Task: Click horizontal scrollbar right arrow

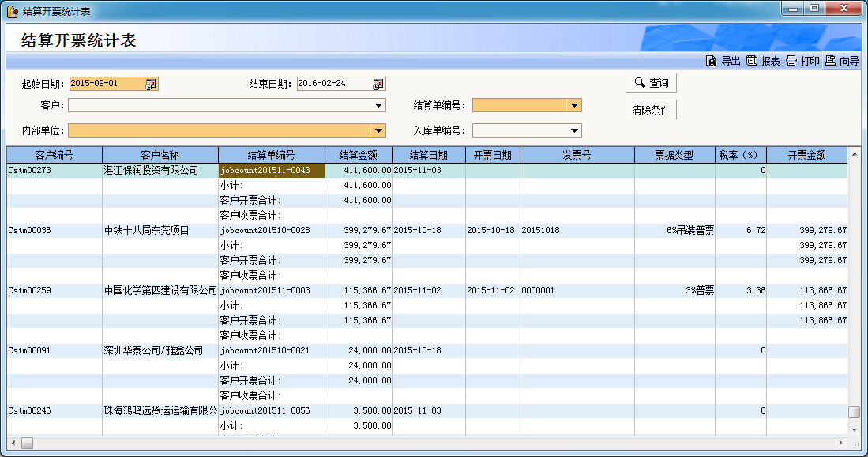Action: (840, 443)
